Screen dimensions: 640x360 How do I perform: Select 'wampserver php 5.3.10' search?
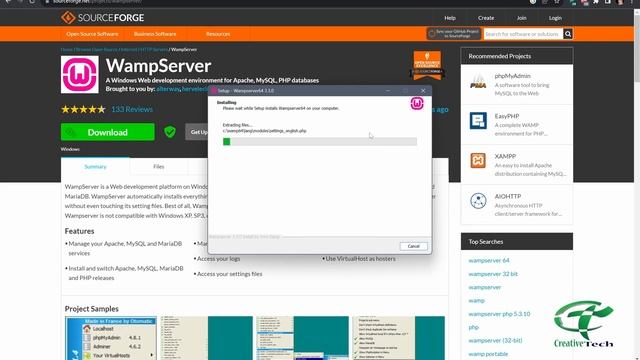[x=499, y=314]
